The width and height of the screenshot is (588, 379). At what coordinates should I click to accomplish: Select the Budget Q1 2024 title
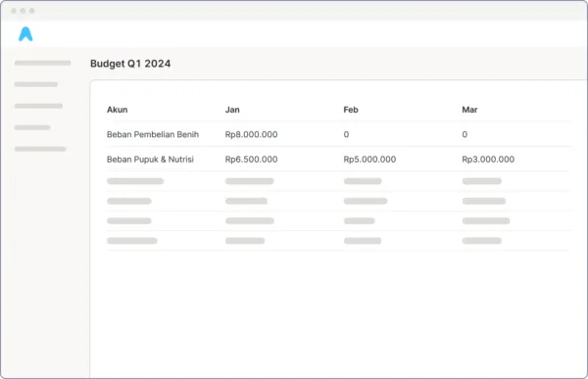coord(130,64)
